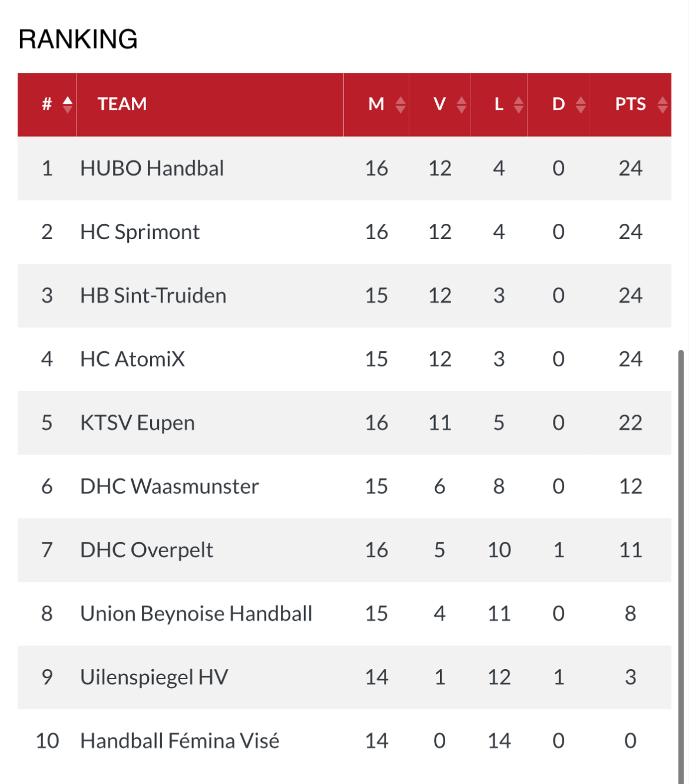This screenshot has width=689, height=784.
Task: Click sort arrows beside L column
Action: (x=519, y=105)
